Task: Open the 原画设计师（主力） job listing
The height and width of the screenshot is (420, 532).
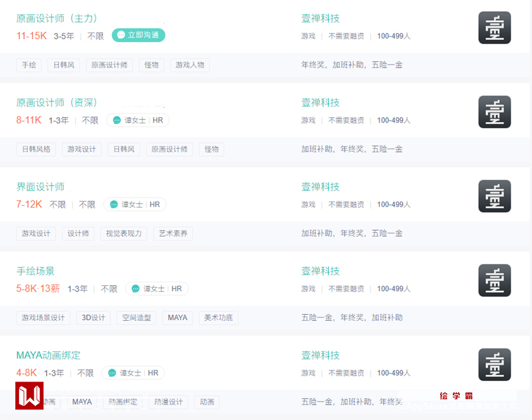Action: coord(57,18)
